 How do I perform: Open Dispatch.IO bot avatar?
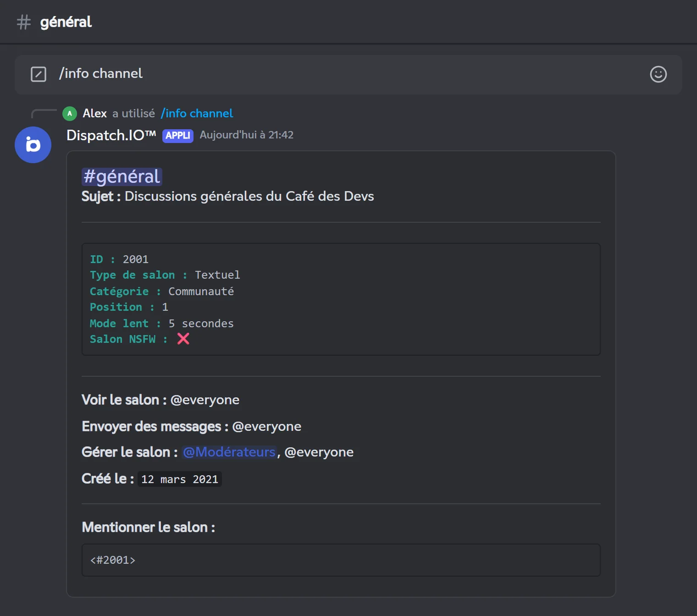[33, 145]
